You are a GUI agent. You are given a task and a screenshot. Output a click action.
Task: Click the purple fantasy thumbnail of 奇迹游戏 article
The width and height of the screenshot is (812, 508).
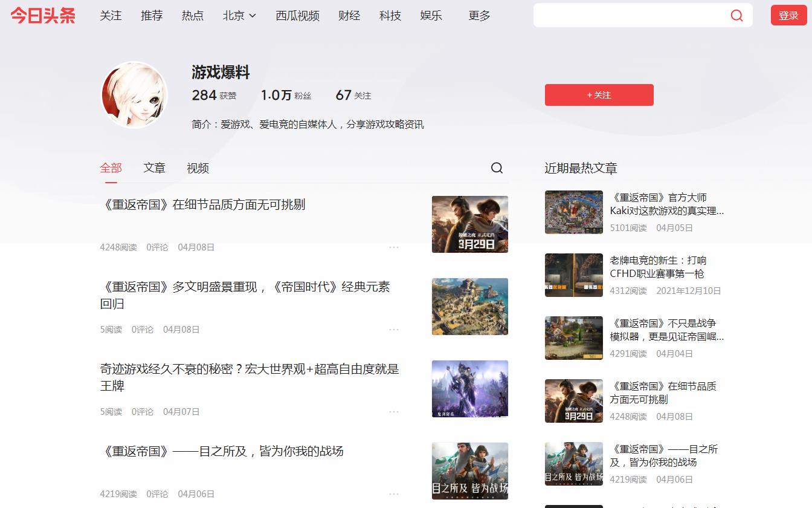click(470, 389)
